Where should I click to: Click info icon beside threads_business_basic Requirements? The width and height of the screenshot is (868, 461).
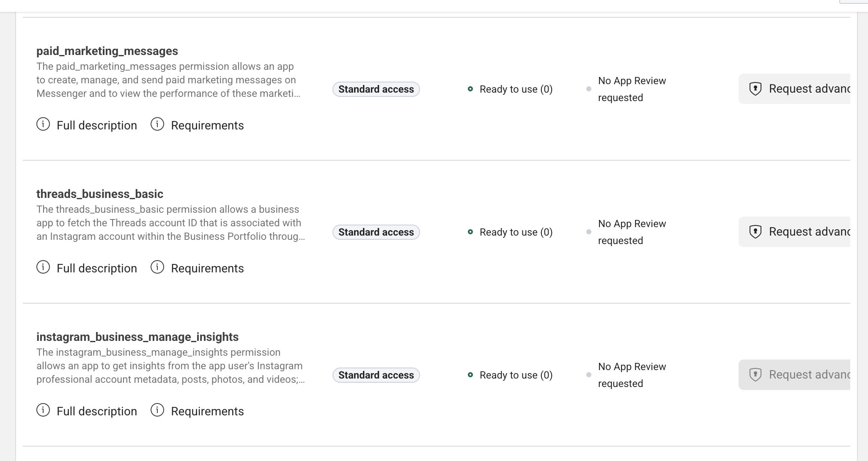157,267
